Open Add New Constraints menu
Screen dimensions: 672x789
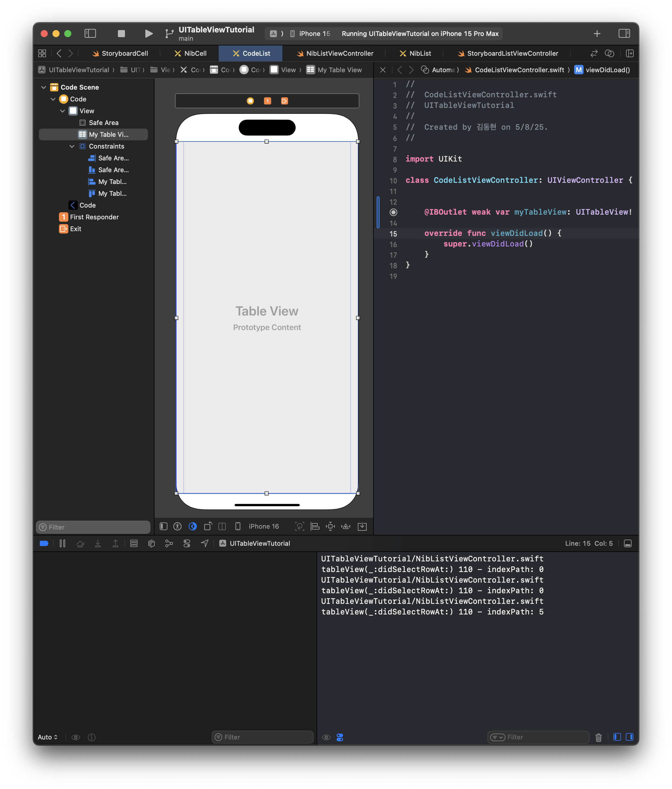[330, 526]
